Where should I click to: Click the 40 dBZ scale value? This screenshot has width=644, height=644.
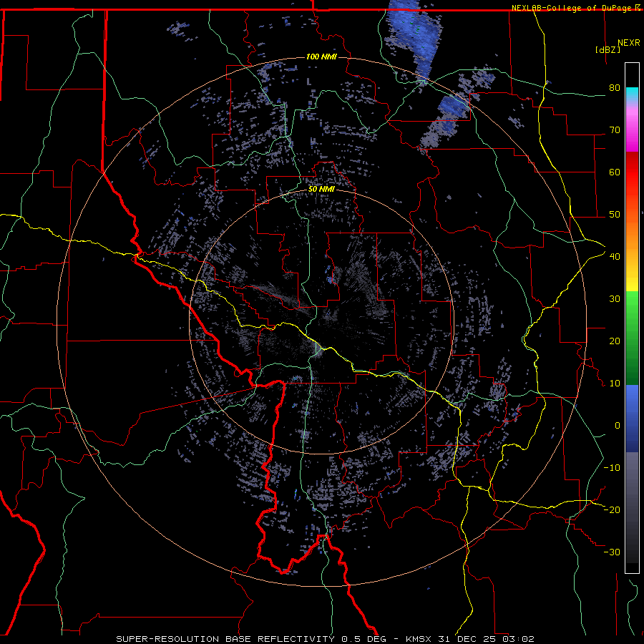tap(615, 257)
